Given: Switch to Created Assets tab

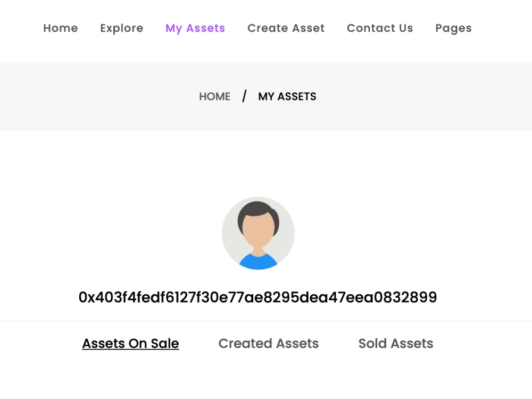Looking at the screenshot, I should pyautogui.click(x=269, y=343).
